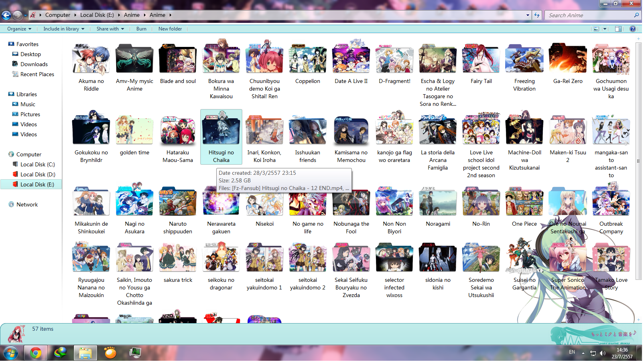Select the Hitsugi no Chaika folder
Image resolution: width=644 pixels, height=362 pixels.
[221, 138]
